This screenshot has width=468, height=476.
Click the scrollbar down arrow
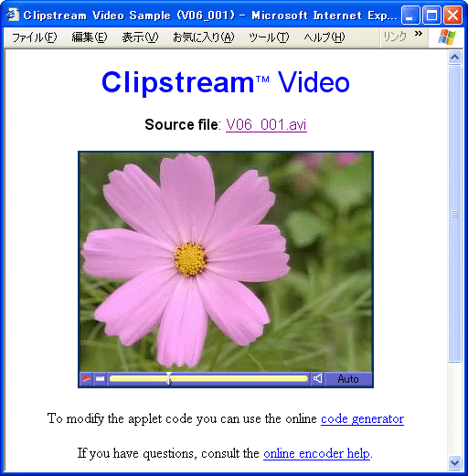[x=454, y=463]
